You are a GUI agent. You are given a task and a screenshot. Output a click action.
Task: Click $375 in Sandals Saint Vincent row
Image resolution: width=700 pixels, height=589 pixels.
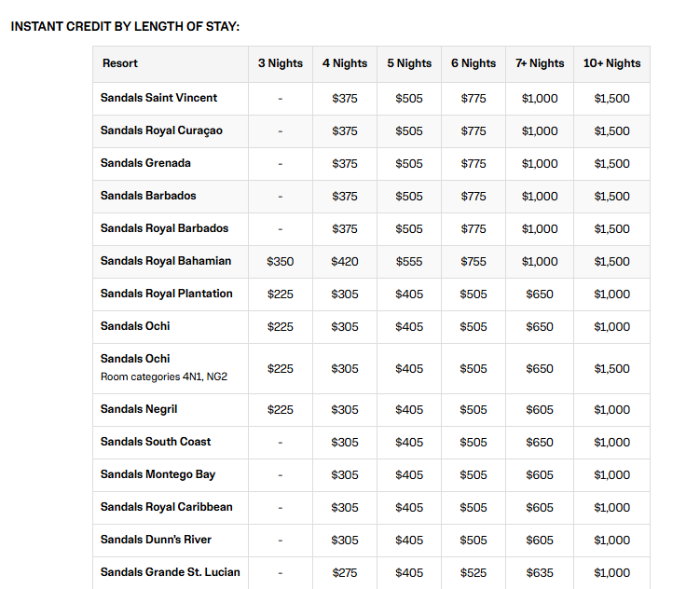pyautogui.click(x=345, y=99)
